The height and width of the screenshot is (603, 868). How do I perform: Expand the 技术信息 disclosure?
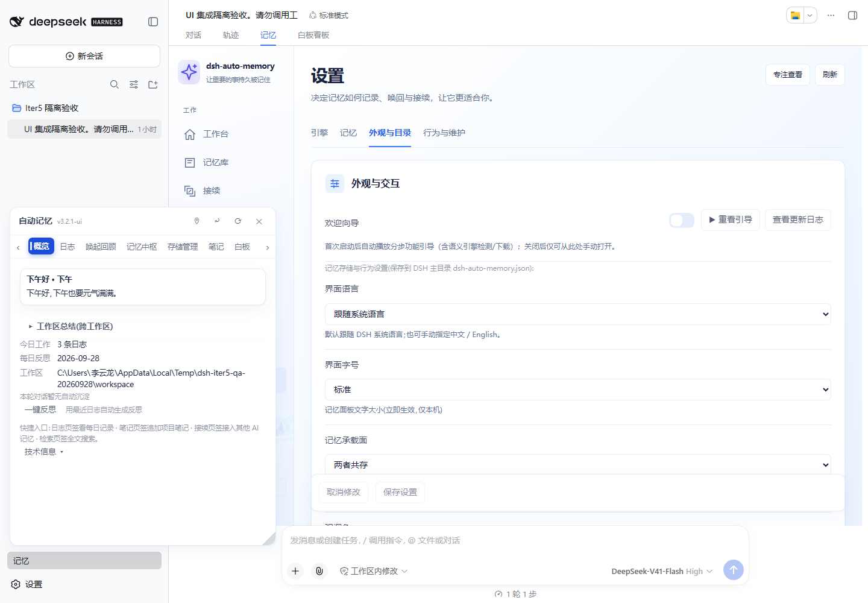tap(44, 452)
